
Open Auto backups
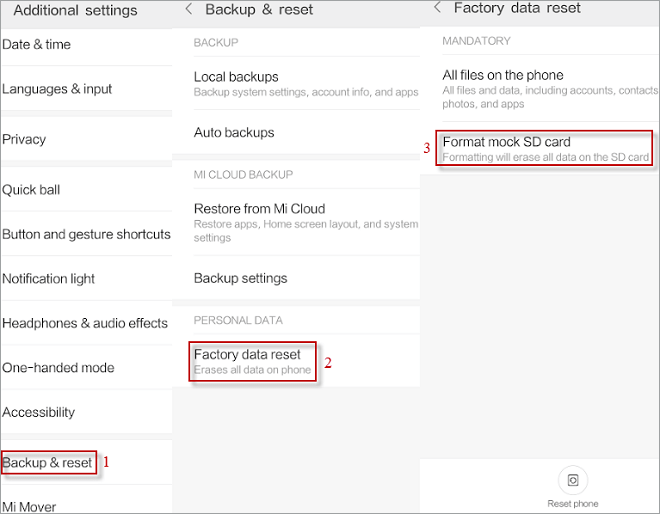pos(234,132)
